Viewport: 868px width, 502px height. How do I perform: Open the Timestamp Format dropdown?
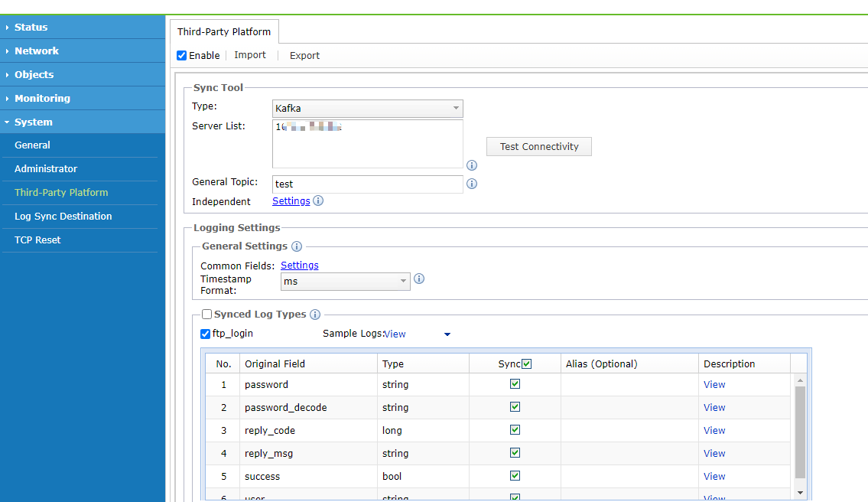point(346,282)
